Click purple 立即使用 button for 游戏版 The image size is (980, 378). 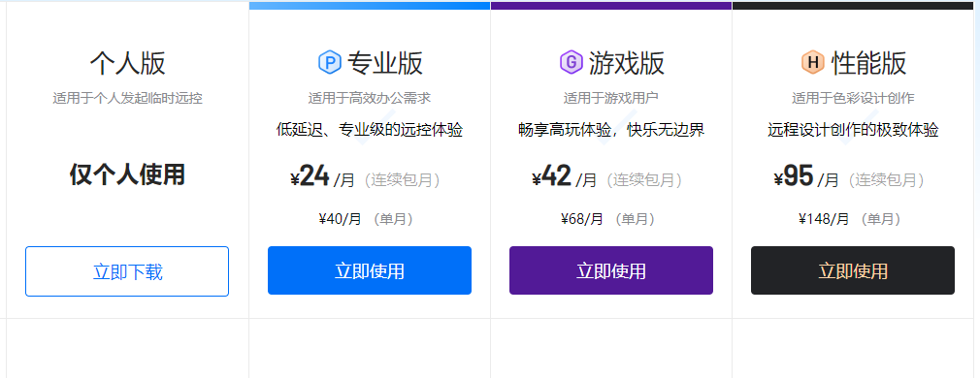click(611, 270)
